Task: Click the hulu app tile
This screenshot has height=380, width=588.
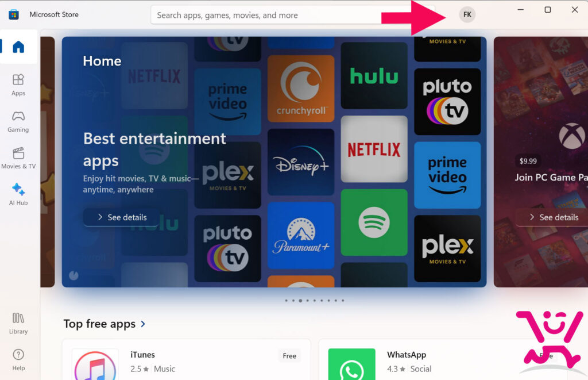Action: coord(374,75)
